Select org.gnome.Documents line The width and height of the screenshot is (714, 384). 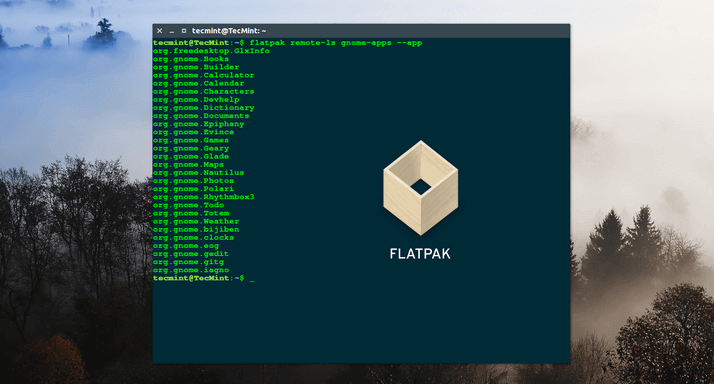point(201,116)
